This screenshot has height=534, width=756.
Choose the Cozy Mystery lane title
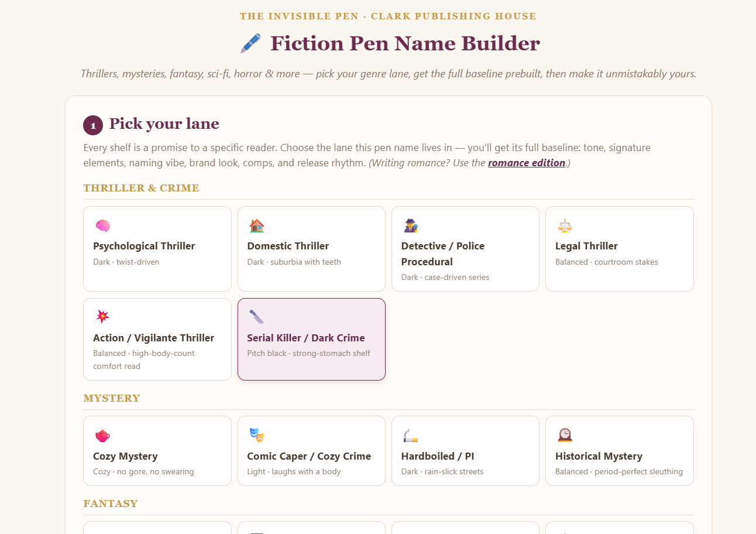pos(125,456)
